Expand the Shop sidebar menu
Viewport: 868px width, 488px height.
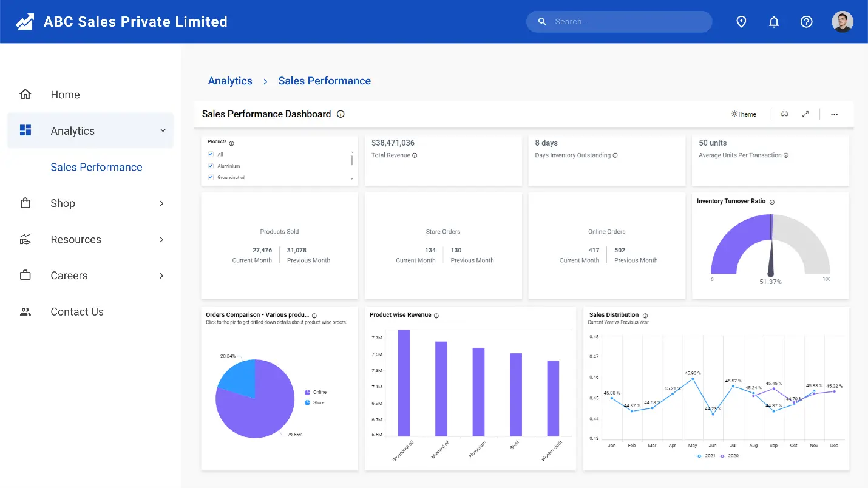(x=162, y=203)
